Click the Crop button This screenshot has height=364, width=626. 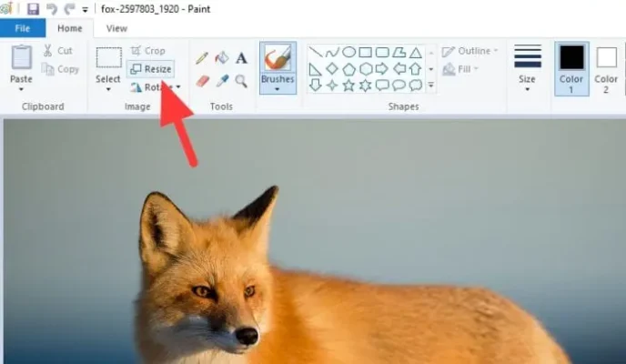[x=147, y=51]
